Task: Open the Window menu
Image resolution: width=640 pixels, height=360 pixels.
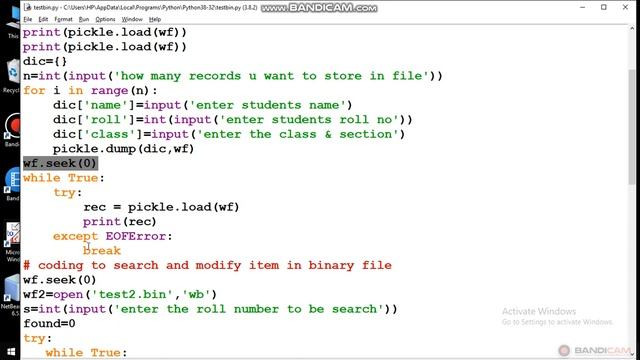Action: pyautogui.click(x=132, y=19)
